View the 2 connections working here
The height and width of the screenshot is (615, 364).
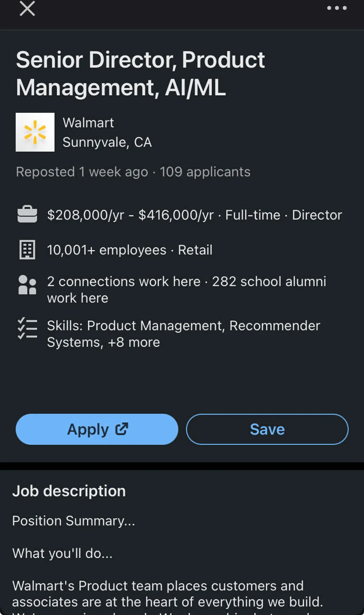click(x=124, y=282)
